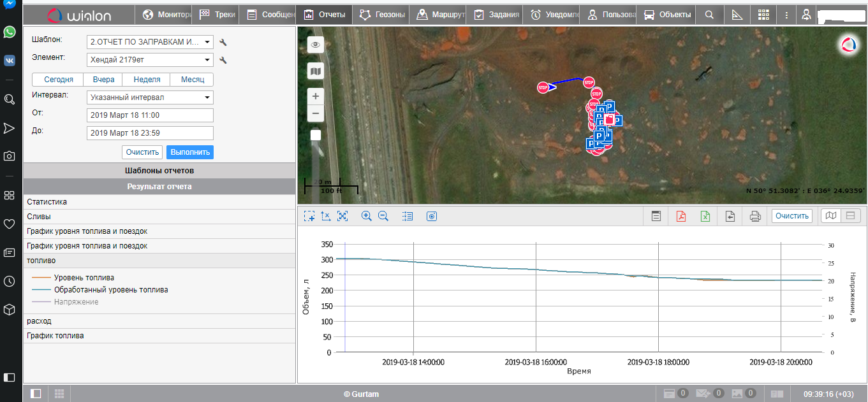
Task: Export the report to Excel
Action: (705, 216)
